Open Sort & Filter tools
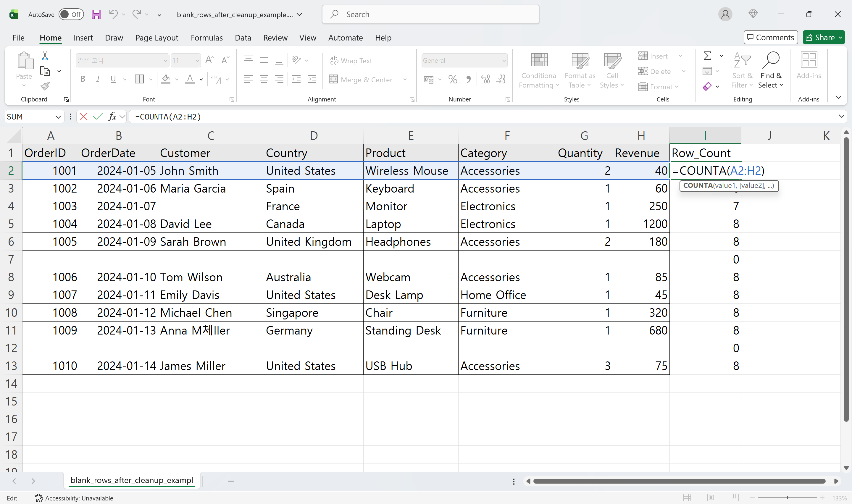This screenshot has width=852, height=504. pyautogui.click(x=742, y=70)
